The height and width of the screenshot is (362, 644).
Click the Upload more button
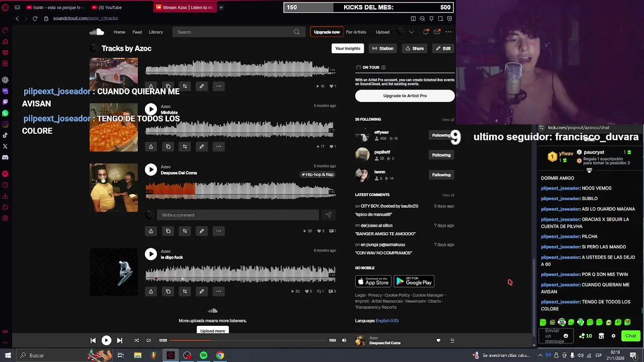[213, 330]
